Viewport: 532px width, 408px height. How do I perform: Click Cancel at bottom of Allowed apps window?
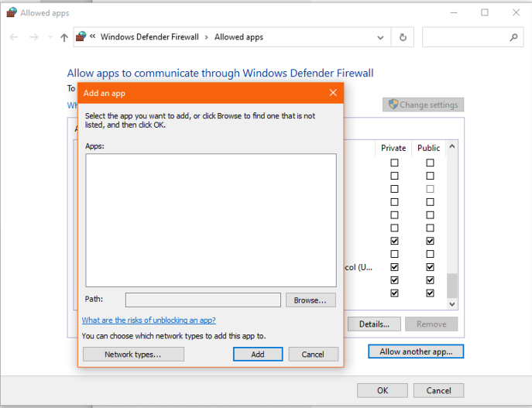[438, 390]
